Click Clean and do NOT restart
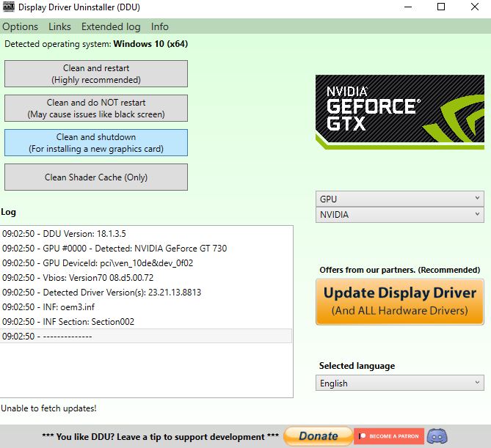The width and height of the screenshot is (491, 448). 96,109
